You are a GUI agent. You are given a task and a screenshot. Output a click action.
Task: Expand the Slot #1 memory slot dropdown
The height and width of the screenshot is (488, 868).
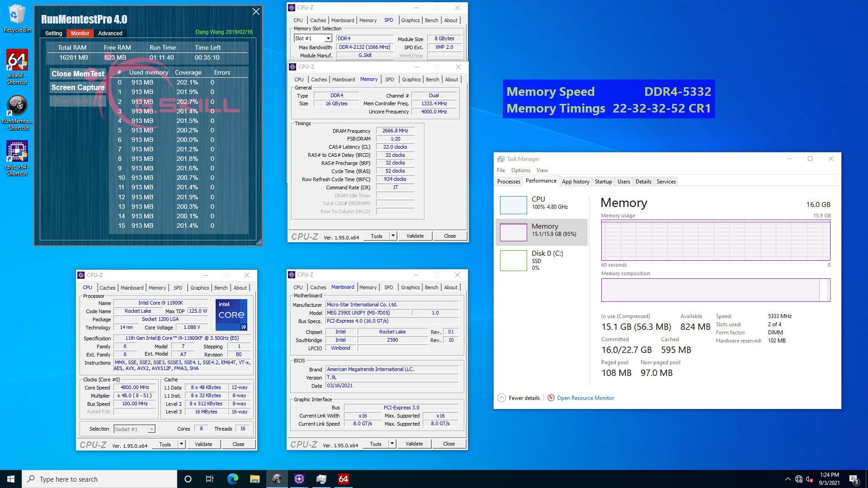(328, 38)
